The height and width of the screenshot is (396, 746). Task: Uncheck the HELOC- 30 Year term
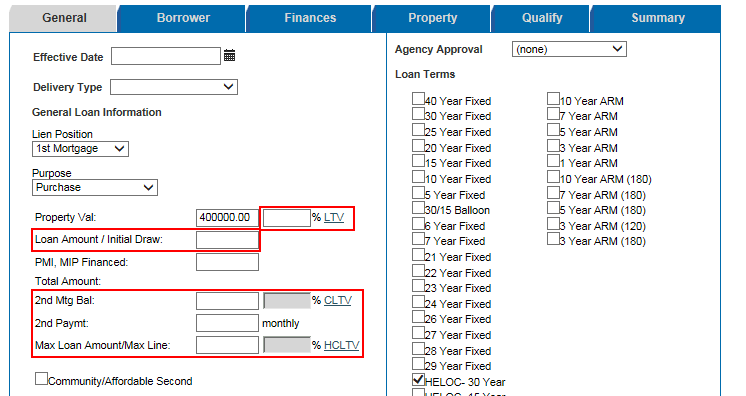[x=418, y=379]
